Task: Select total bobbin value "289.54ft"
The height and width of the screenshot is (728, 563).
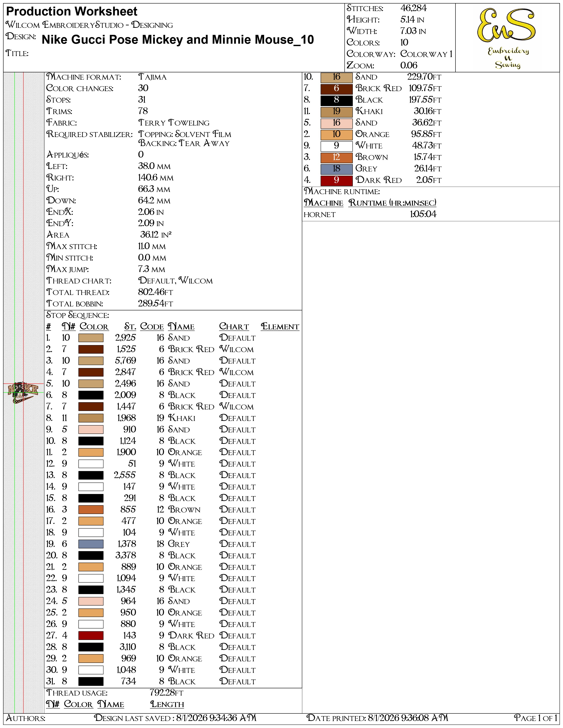Action: click(156, 304)
